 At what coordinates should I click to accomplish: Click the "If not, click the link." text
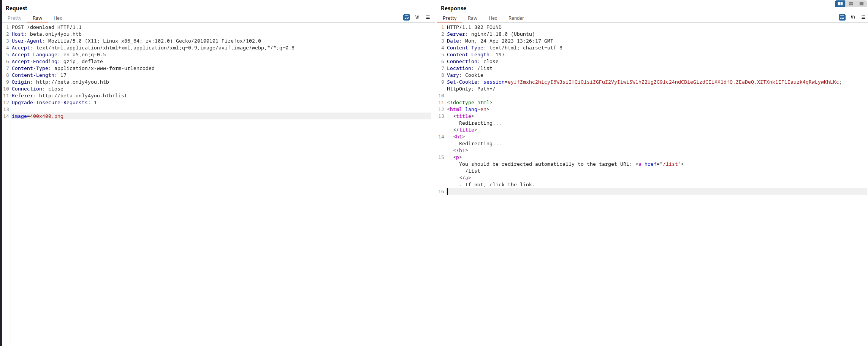point(500,185)
